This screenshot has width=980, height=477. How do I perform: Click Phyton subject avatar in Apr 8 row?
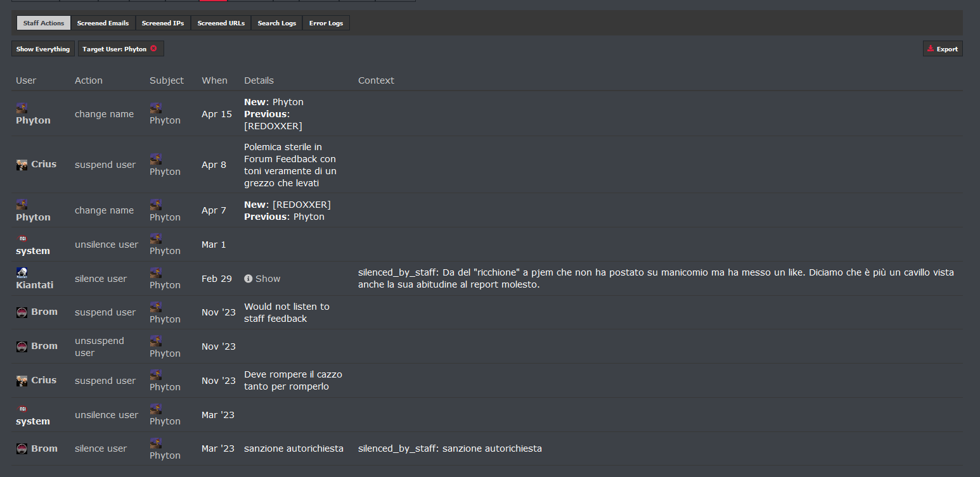pyautogui.click(x=155, y=159)
